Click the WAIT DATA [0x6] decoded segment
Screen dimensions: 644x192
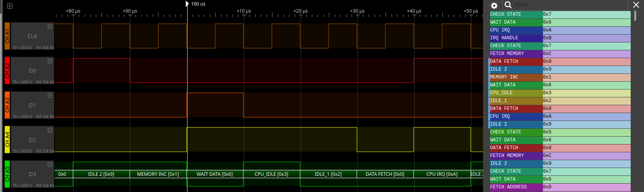click(215, 174)
